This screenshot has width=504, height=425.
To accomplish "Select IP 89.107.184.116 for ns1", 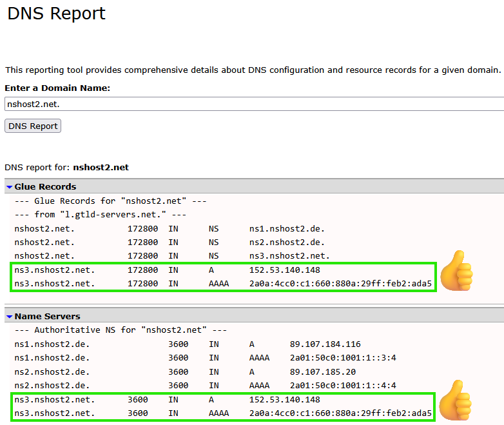I will point(325,344).
